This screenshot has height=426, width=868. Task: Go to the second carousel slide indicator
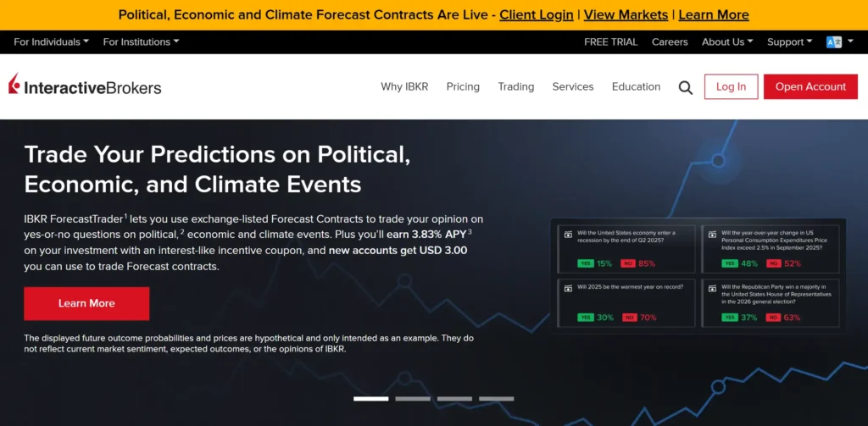click(x=413, y=398)
